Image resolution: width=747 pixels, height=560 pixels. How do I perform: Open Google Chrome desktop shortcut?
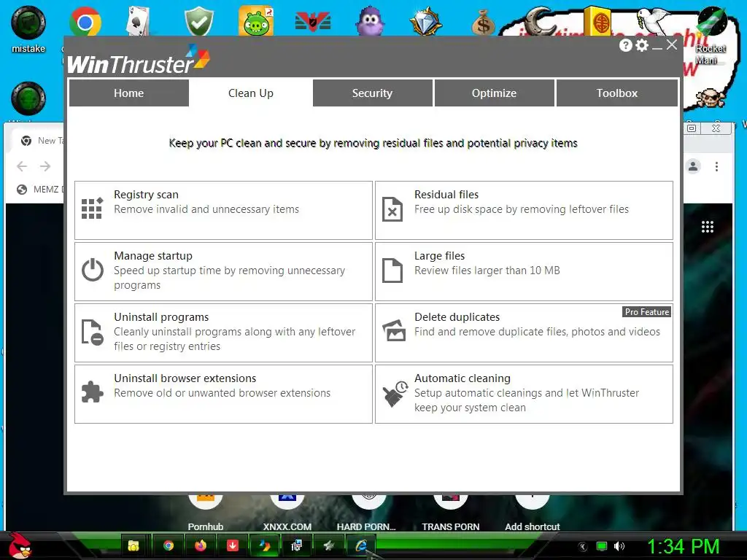[x=85, y=22]
